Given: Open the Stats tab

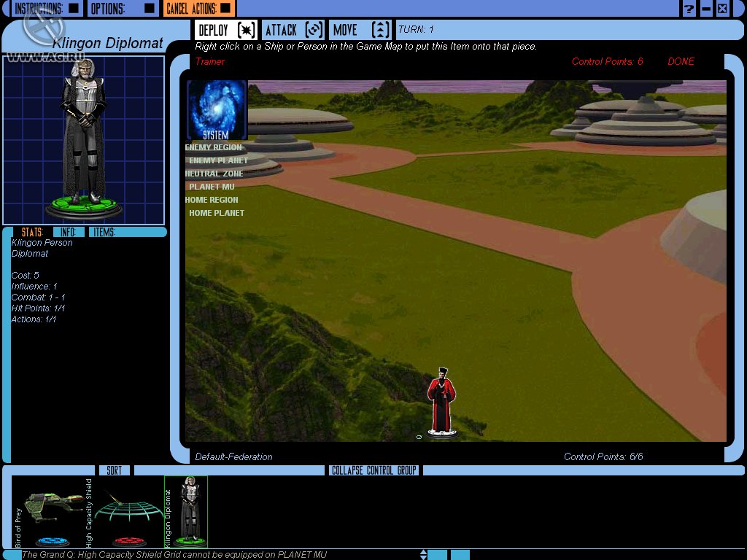Looking at the screenshot, I should [x=32, y=232].
